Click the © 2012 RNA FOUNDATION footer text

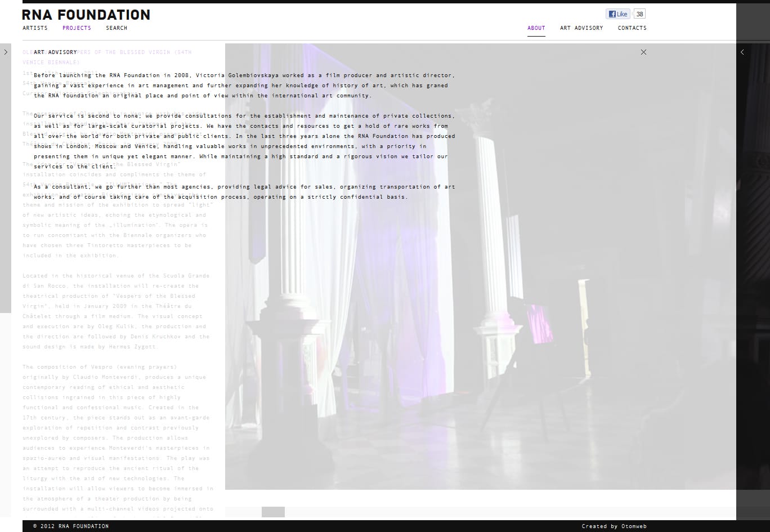coord(71,526)
